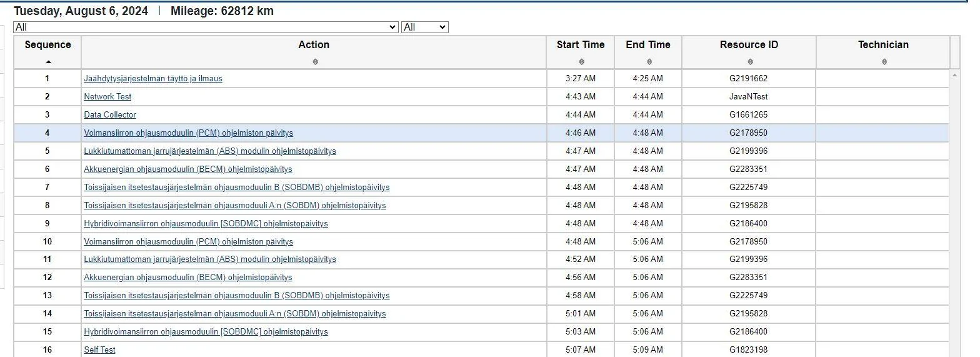Open the Data Collector link
The height and width of the screenshot is (357, 980).
[x=110, y=115]
